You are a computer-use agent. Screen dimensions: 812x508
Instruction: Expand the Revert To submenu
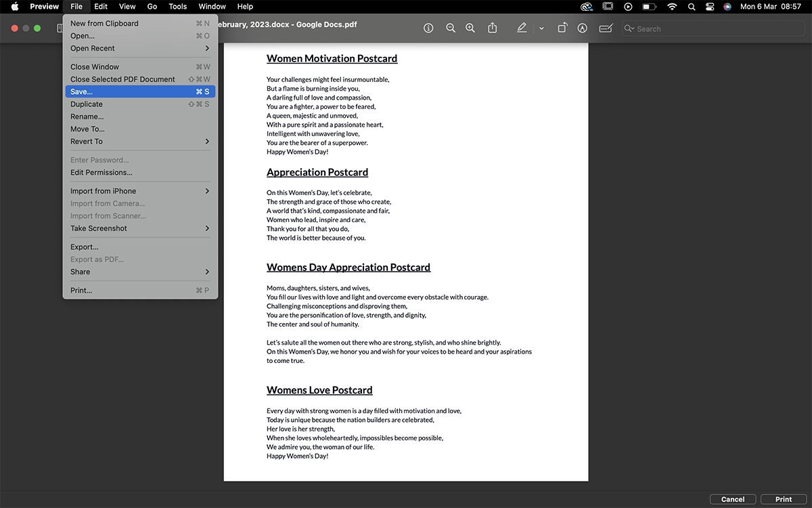140,142
